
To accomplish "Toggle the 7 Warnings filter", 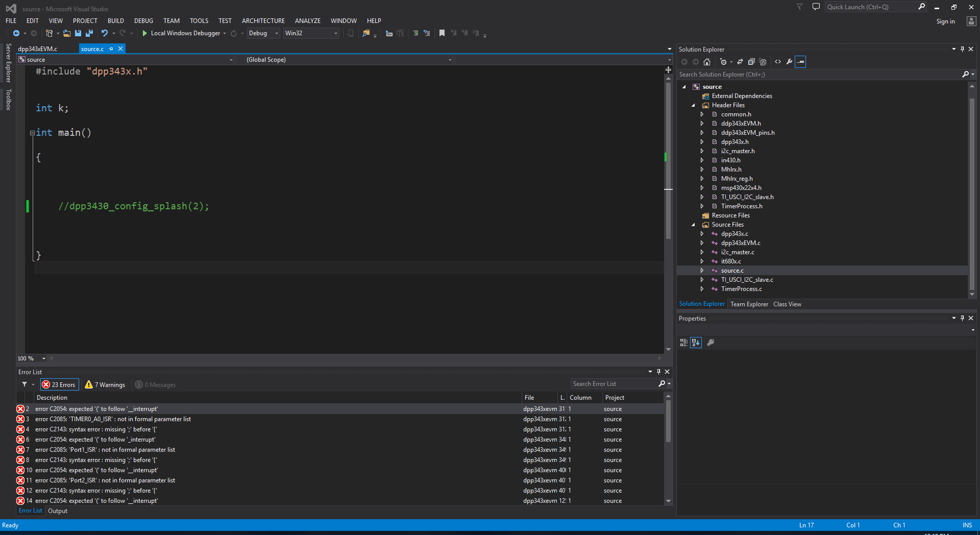I will tap(105, 384).
